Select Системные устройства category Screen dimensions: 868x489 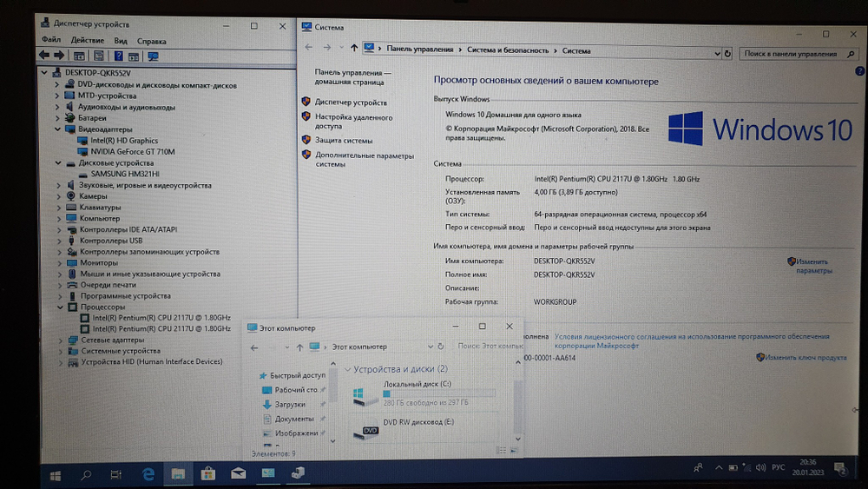tap(121, 351)
